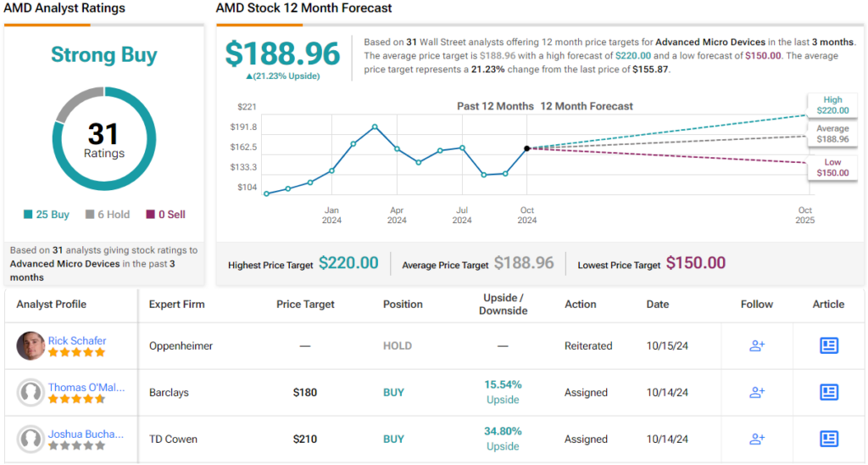868x465 pixels.
Task: Open Thomas O'Mal... analyst profile link
Action: point(86,387)
